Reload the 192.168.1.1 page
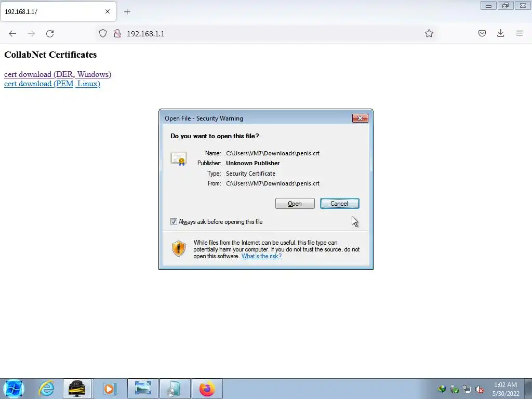The image size is (532, 399). pyautogui.click(x=50, y=34)
